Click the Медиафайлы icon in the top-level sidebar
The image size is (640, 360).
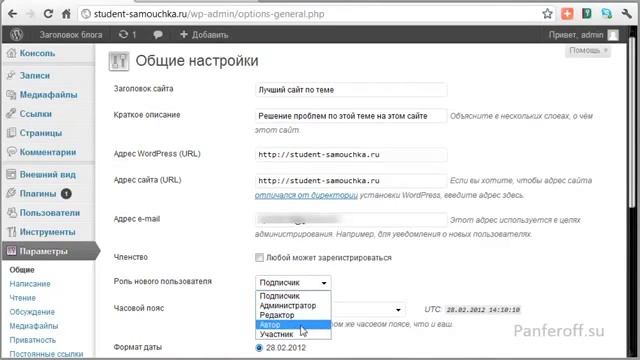pos(11,95)
